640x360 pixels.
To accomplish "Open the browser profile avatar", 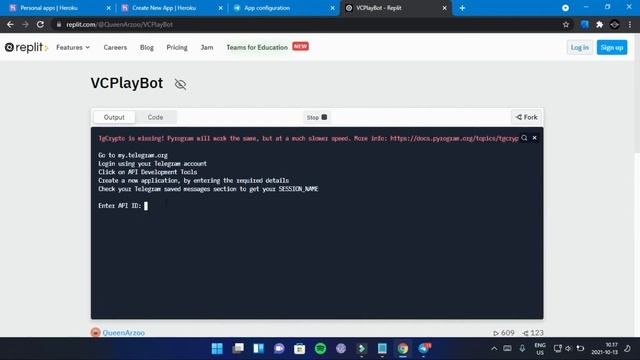I will click(615, 24).
